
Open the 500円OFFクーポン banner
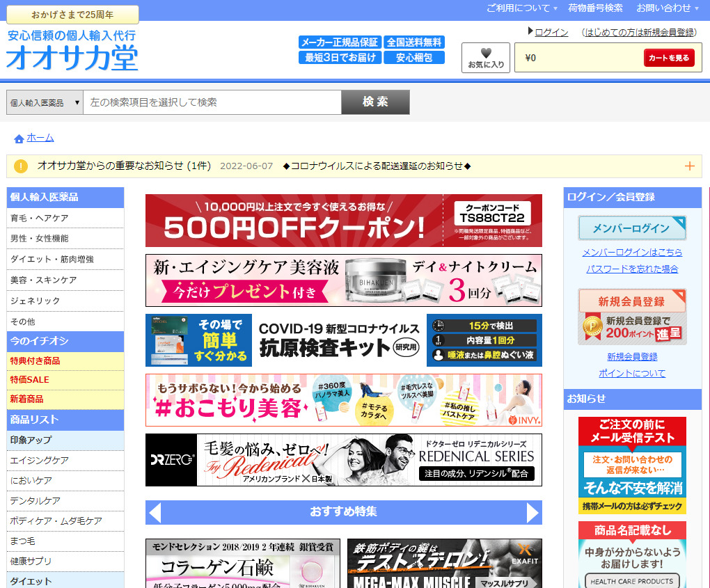[x=344, y=221]
